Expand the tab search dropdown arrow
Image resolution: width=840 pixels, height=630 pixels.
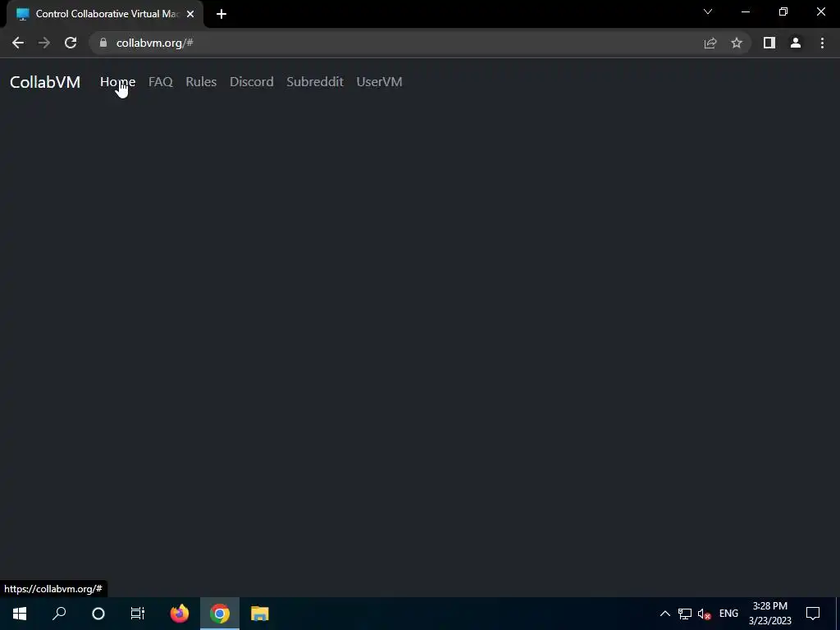coord(708,11)
